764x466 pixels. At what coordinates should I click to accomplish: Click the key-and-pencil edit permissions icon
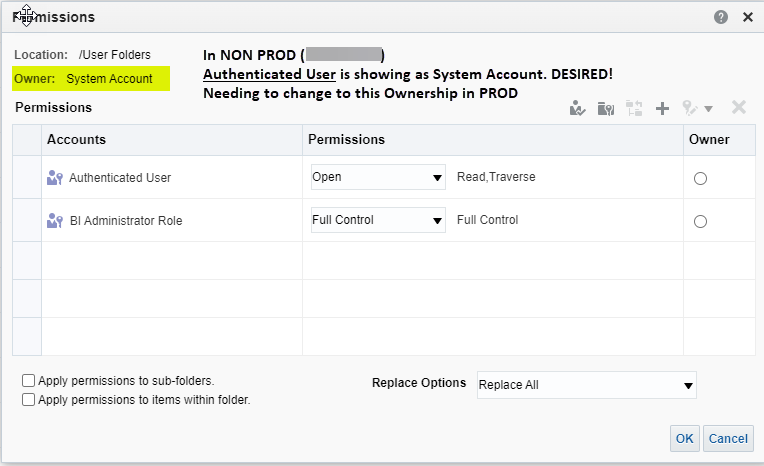point(690,108)
